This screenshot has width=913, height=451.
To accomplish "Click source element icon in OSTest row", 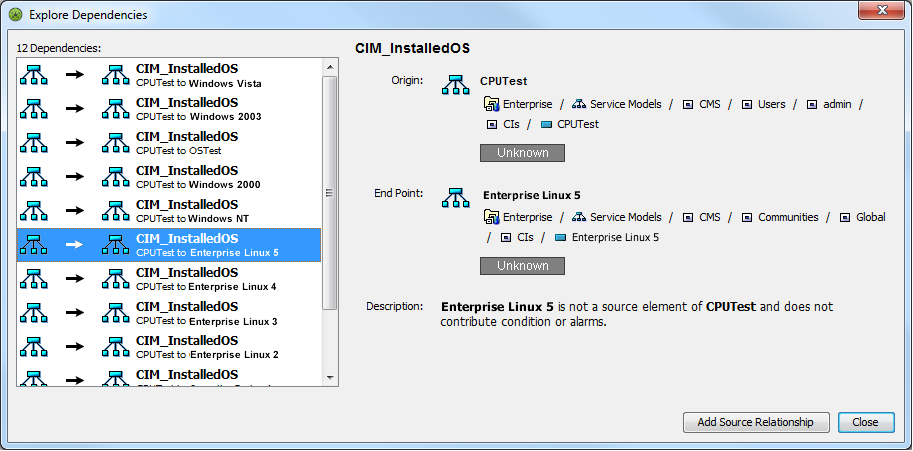I will [x=33, y=143].
